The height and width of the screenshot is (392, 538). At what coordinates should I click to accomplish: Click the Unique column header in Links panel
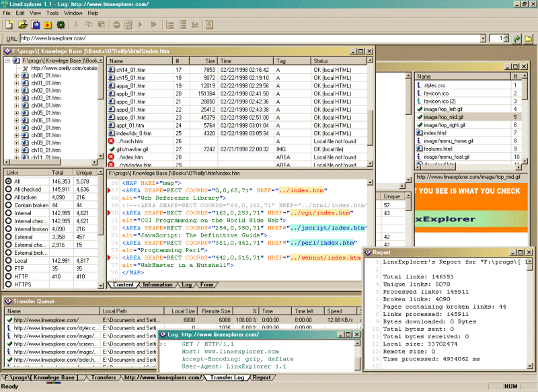(85, 173)
